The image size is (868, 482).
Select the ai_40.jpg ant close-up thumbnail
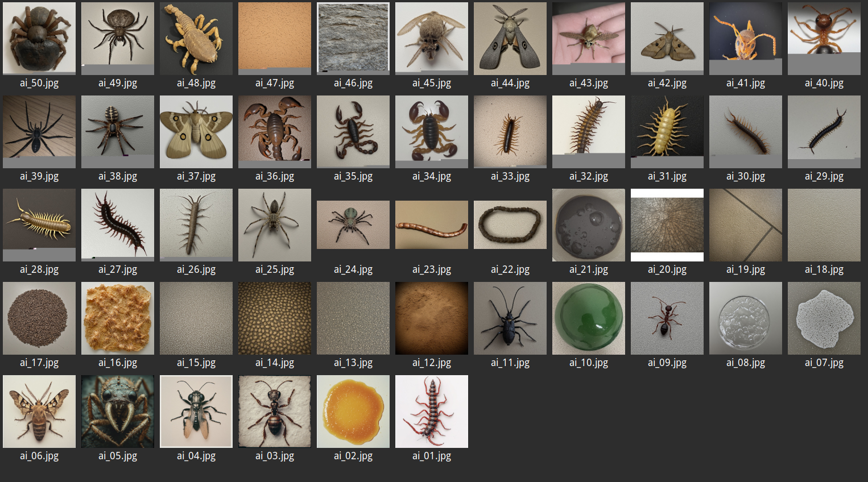point(824,39)
